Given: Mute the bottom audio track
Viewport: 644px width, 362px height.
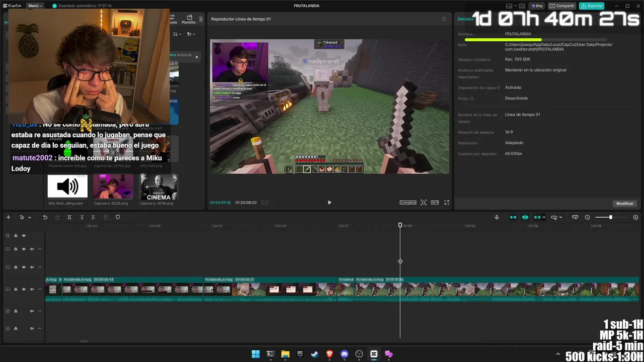Looking at the screenshot, I should (32, 328).
